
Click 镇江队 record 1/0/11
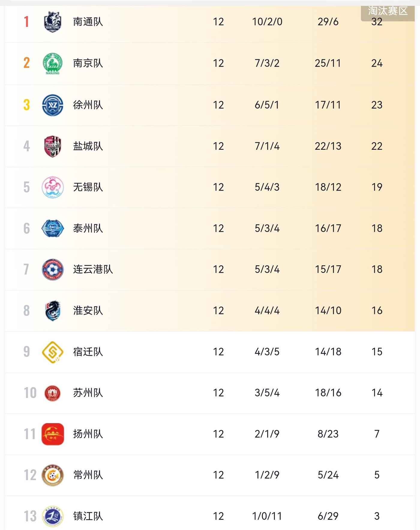pyautogui.click(x=267, y=516)
